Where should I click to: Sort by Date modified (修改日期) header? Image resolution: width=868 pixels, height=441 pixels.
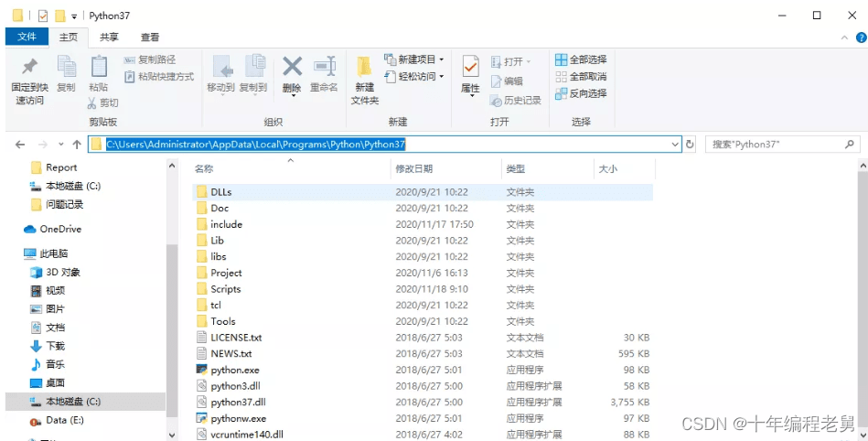tap(414, 169)
